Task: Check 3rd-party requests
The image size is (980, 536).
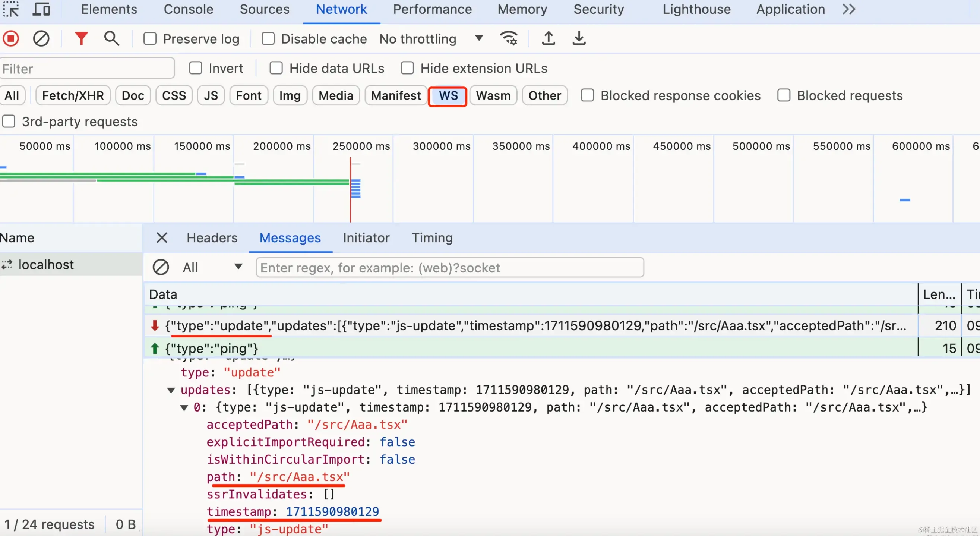Action: pyautogui.click(x=9, y=122)
